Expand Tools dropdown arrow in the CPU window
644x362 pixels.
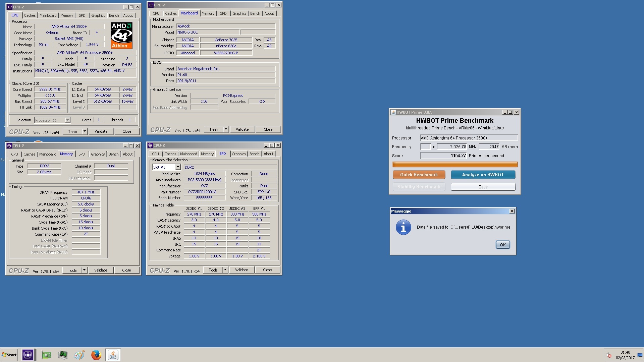pyautogui.click(x=85, y=131)
